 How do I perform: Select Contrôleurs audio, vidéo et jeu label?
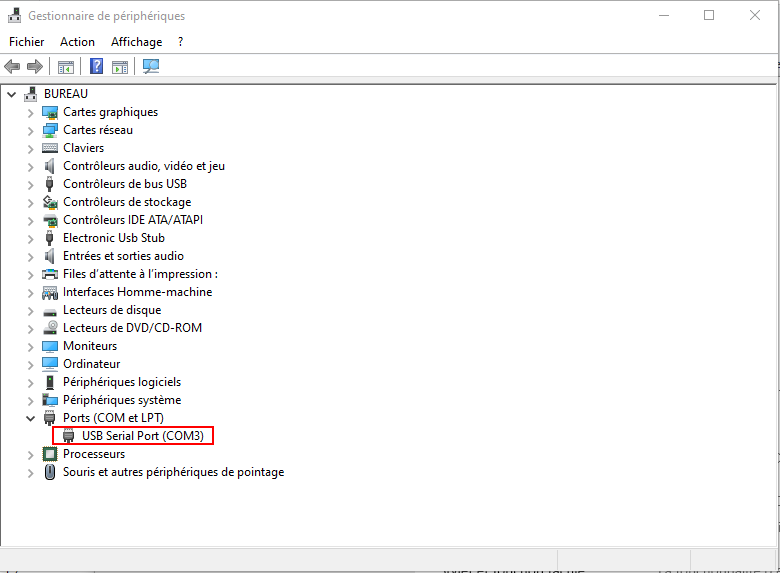[144, 166]
